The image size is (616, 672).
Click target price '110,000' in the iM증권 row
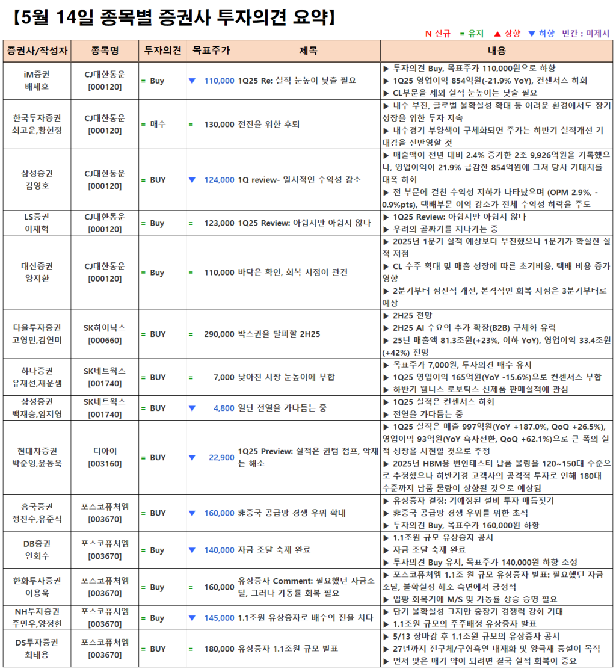pyautogui.click(x=219, y=81)
